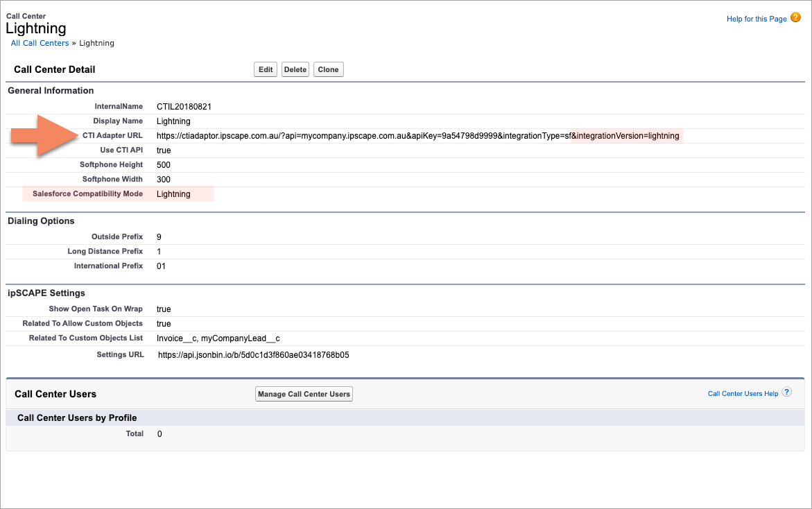Click the Clone button
Image resolution: width=812 pixels, height=509 pixels.
pos(328,69)
